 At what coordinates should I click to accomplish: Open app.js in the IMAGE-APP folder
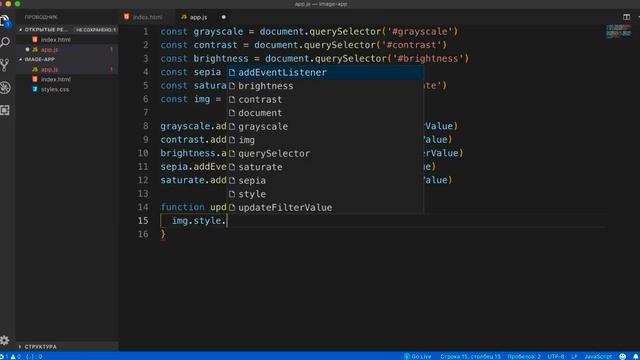coord(49,69)
